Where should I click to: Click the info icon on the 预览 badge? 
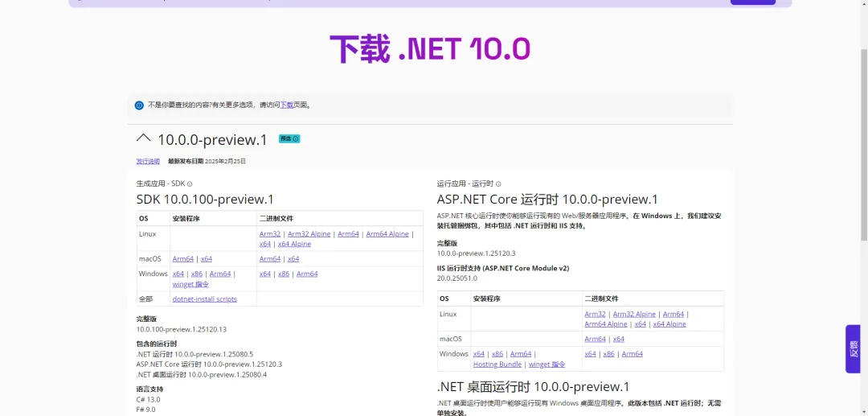coord(296,139)
